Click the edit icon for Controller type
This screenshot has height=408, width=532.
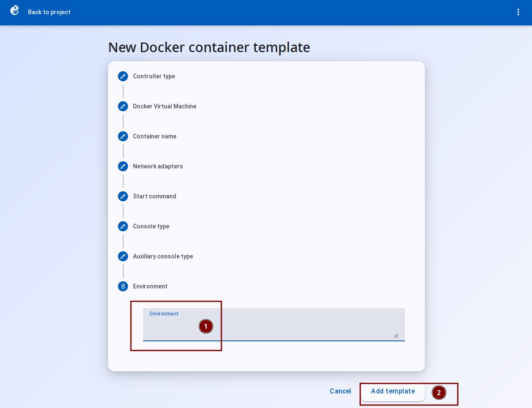coord(123,76)
